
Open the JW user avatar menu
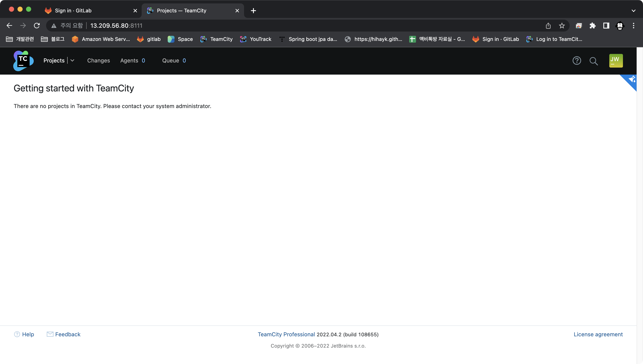[x=616, y=61]
